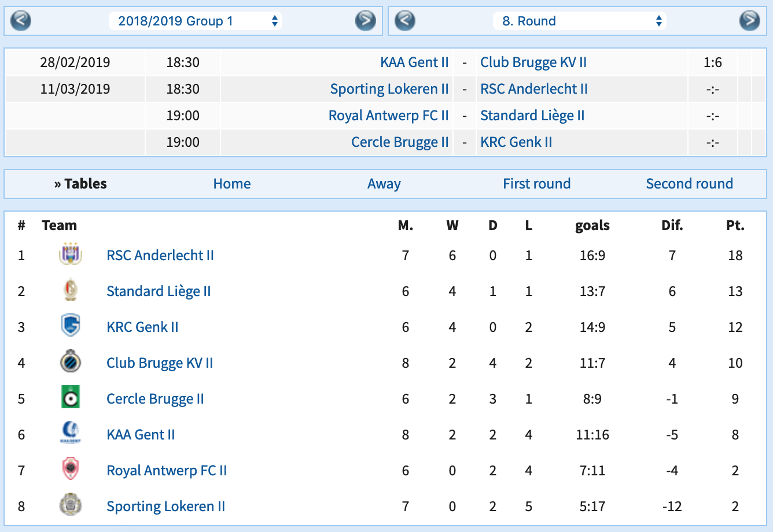Viewport: 773px width, 532px height.
Task: Open the 8. Round dropdown
Action: 579,21
